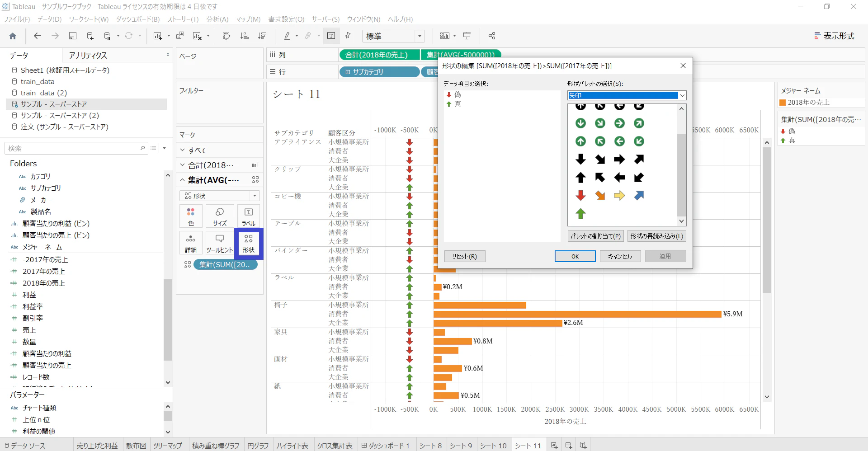
Task: Open the mark type dropdown showing 形状
Action: (220, 196)
